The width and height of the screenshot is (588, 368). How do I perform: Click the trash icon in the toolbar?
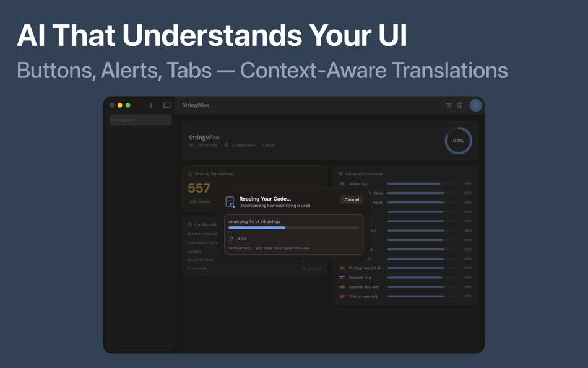pos(459,105)
